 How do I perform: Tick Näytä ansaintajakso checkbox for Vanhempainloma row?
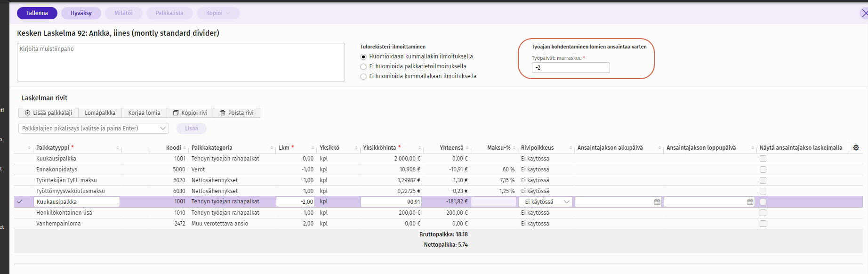[763, 224]
